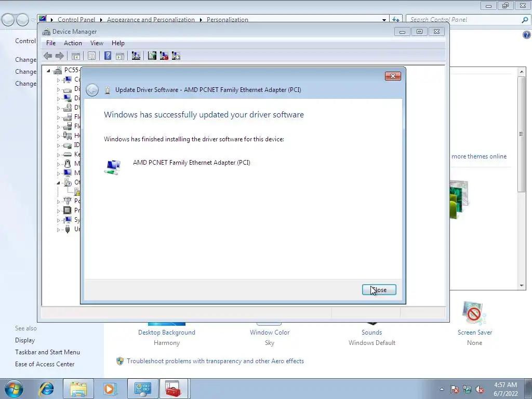Expand the Universal Serial Bus node arrow
Image resolution: width=532 pixels, height=399 pixels.
[x=58, y=229]
